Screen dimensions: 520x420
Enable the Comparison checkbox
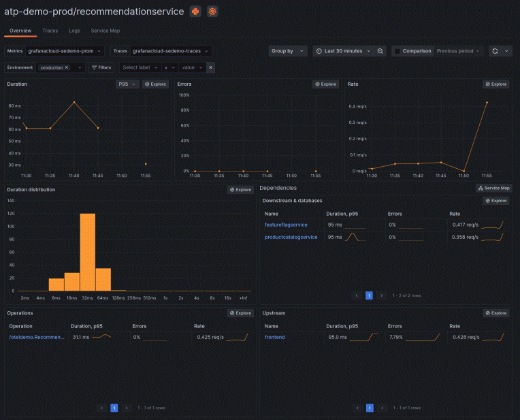[397, 51]
